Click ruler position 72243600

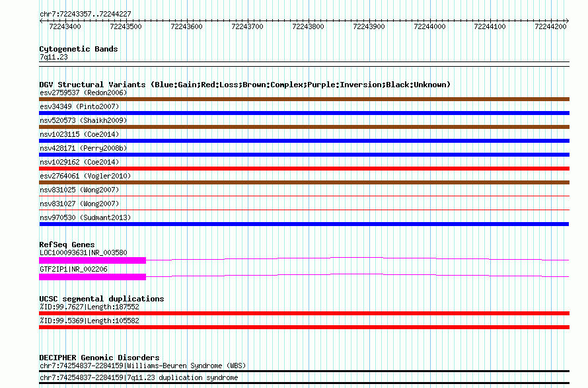pyautogui.click(x=186, y=26)
